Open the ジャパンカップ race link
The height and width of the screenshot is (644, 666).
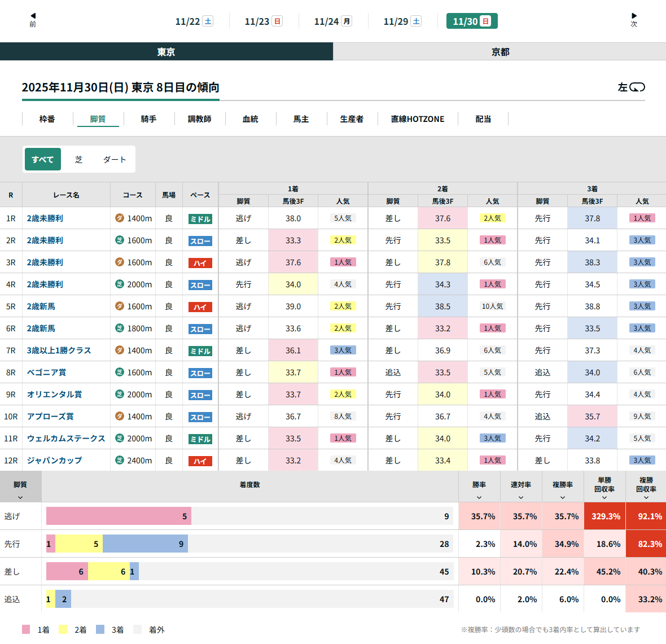click(x=54, y=461)
